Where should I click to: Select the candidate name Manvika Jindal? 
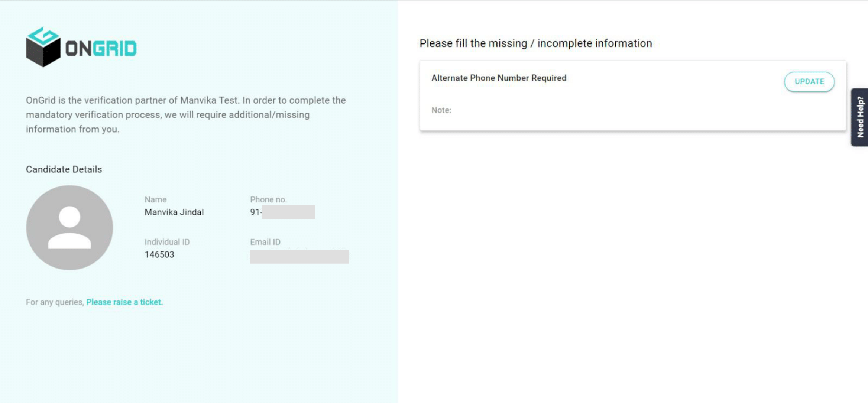(174, 212)
